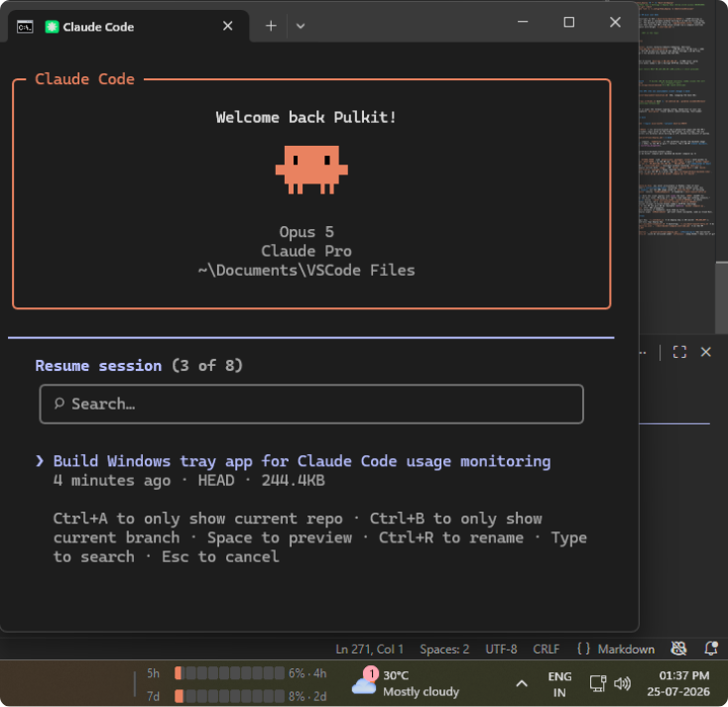Click the orange Claude mascot image
Image resolution: width=728 pixels, height=707 pixels.
point(311,170)
